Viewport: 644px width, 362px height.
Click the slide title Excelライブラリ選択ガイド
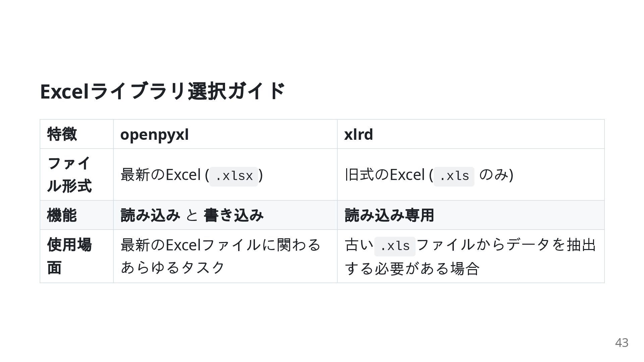coord(162,91)
